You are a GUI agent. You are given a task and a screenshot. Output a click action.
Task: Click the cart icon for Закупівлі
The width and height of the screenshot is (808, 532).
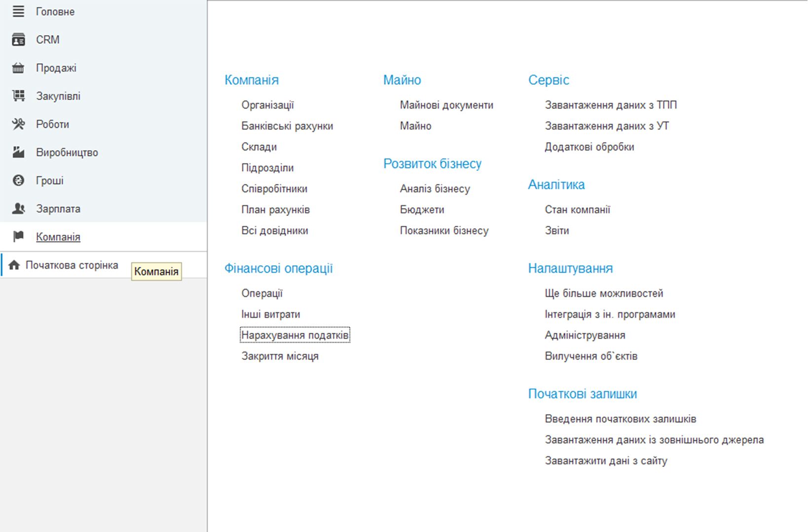(x=18, y=96)
